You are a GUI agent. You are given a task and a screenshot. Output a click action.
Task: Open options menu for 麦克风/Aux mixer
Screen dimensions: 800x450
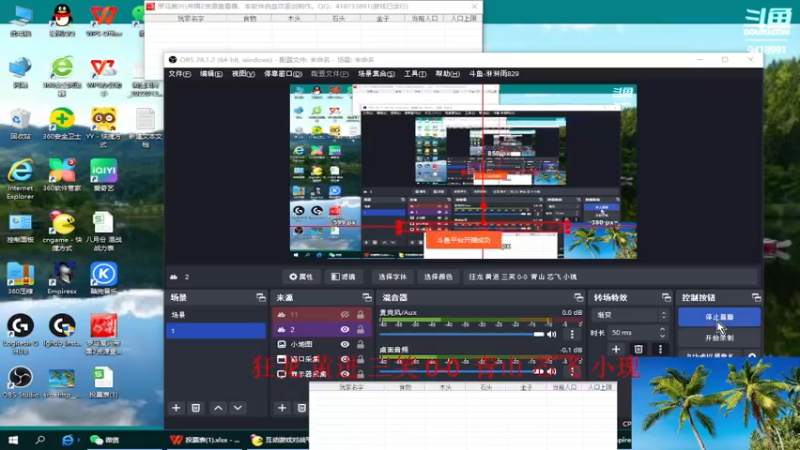tap(572, 335)
